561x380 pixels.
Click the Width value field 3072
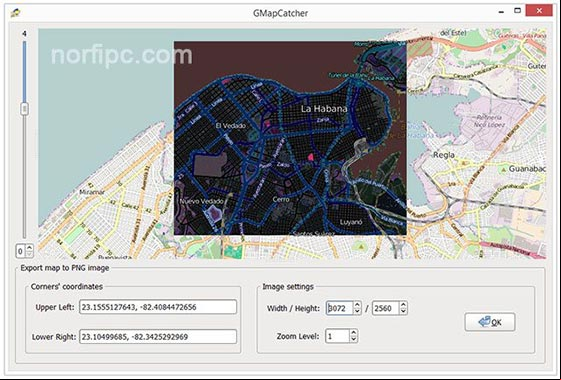coord(340,308)
